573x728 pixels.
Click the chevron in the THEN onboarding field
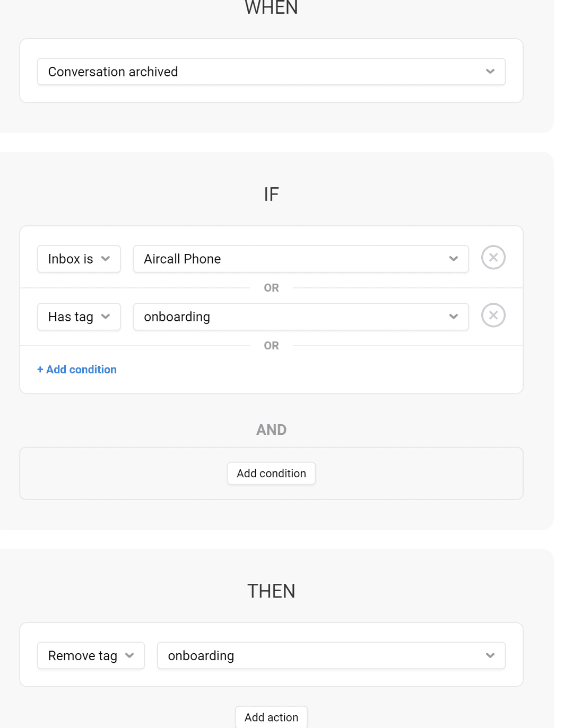click(x=490, y=655)
